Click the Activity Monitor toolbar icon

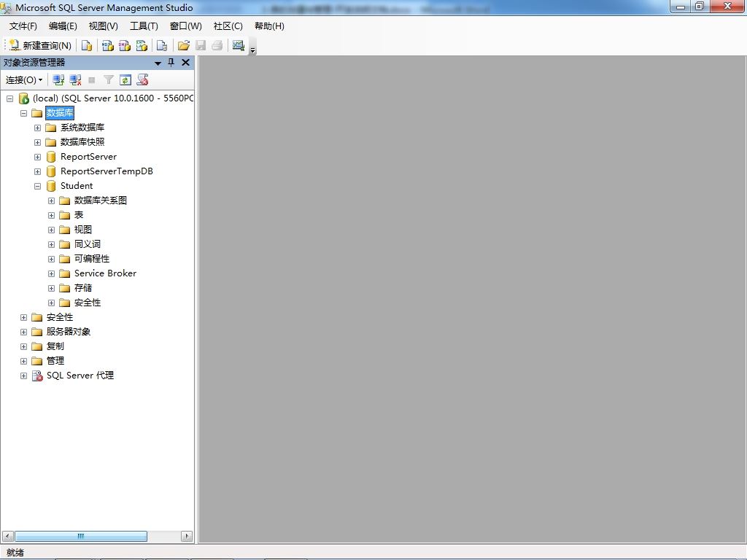coord(239,45)
